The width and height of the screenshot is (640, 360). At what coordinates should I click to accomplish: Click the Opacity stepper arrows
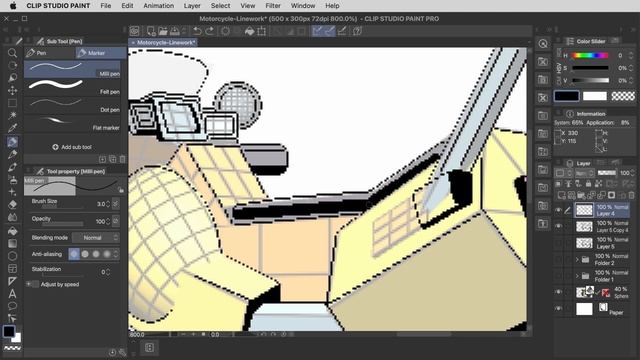click(x=108, y=221)
